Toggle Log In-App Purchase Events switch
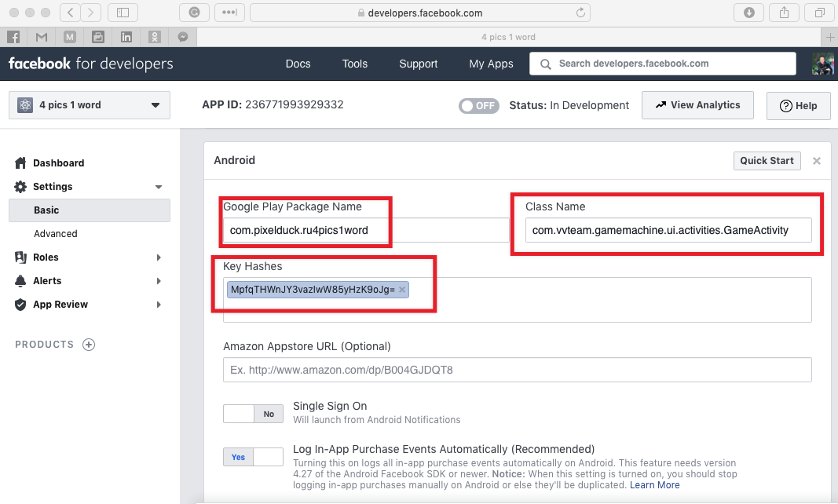This screenshot has width=838, height=504. pyautogui.click(x=254, y=457)
